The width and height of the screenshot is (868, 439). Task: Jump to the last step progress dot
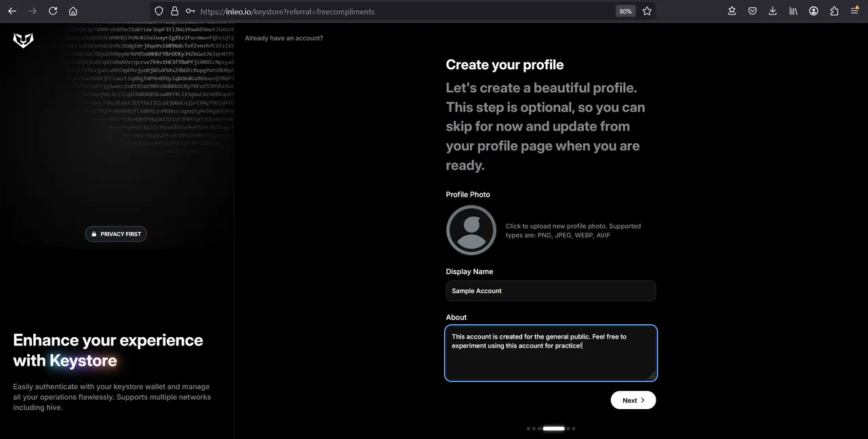click(x=574, y=429)
